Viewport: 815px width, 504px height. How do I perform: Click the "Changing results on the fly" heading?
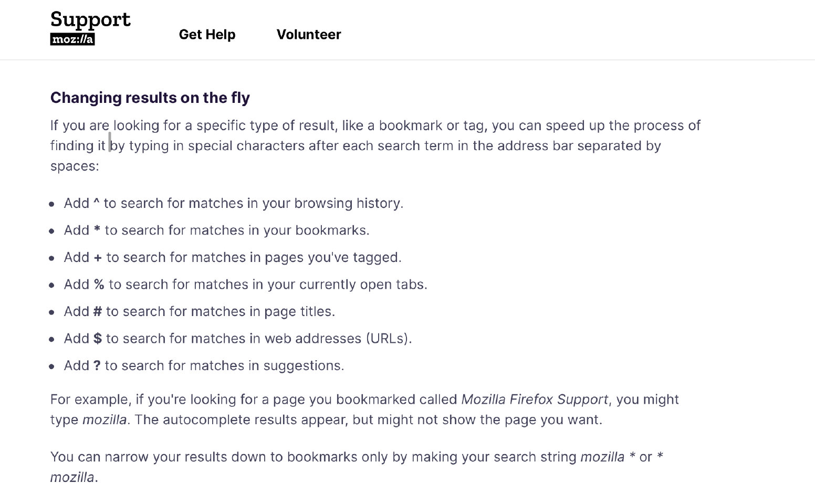click(x=150, y=98)
